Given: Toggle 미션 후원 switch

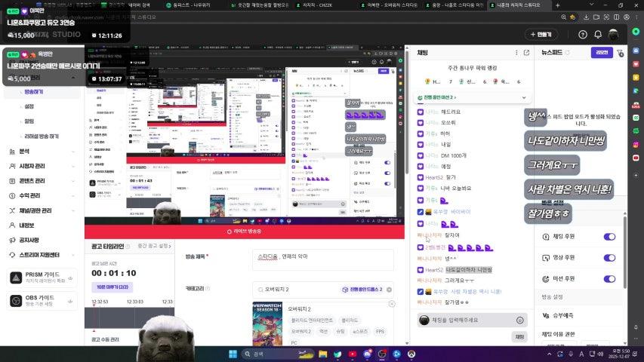Looking at the screenshot, I should tap(609, 279).
